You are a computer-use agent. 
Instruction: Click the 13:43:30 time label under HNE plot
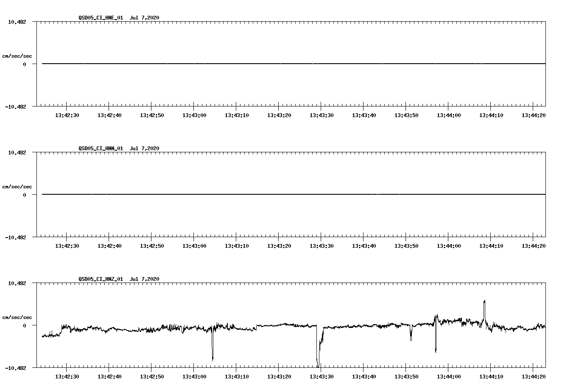[x=322, y=115]
